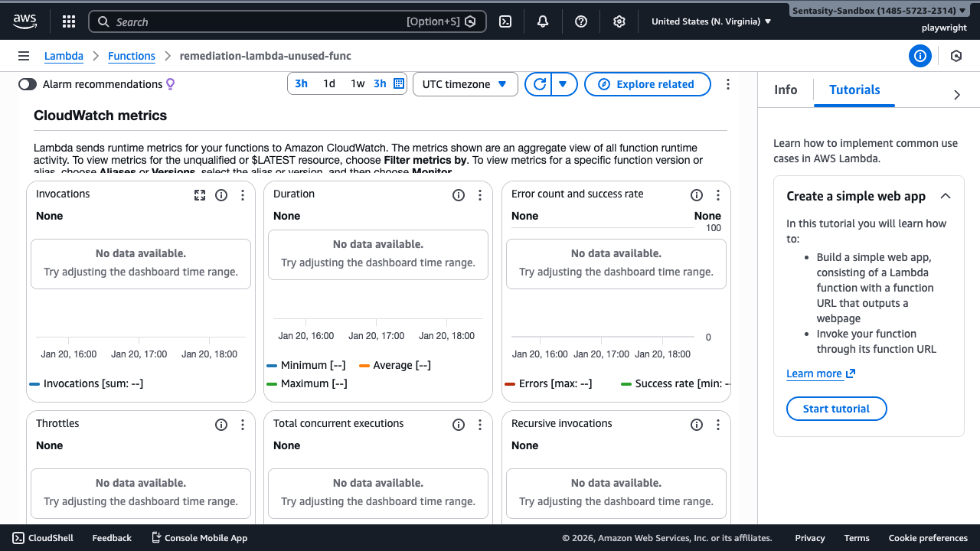Open the Functions breadcrumb link

click(x=131, y=55)
